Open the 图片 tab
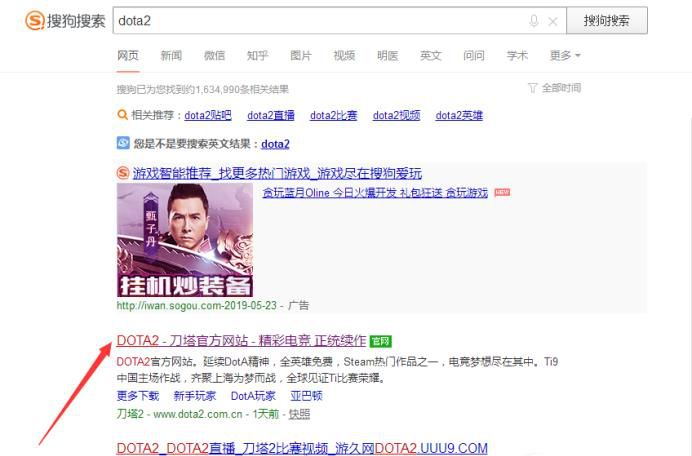The width and height of the screenshot is (692, 456). click(301, 56)
